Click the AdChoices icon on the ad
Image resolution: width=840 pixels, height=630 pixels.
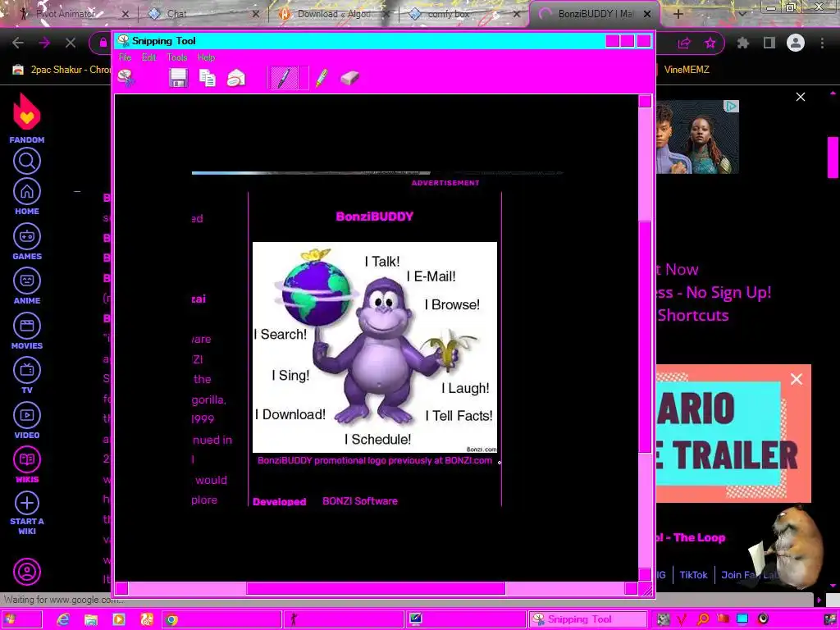[731, 107]
